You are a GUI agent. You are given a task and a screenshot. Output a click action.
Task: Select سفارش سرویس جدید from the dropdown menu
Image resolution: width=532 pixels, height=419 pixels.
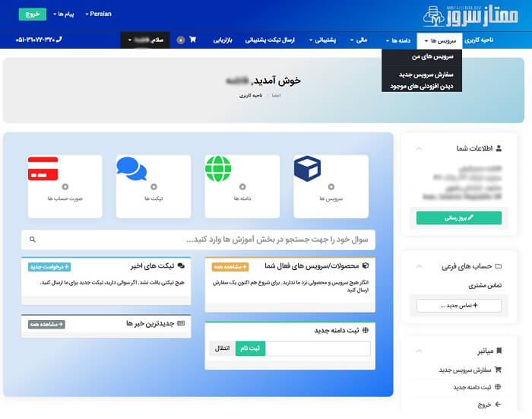[x=426, y=75]
